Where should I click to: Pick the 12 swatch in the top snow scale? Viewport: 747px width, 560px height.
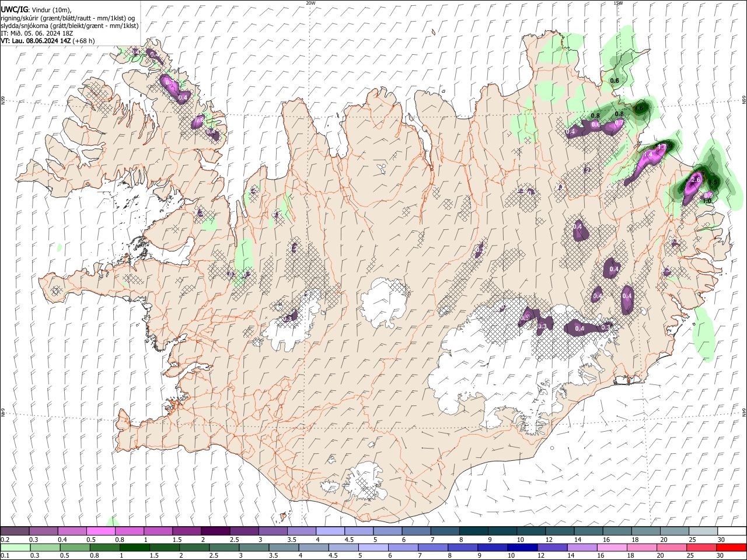tap(559, 531)
